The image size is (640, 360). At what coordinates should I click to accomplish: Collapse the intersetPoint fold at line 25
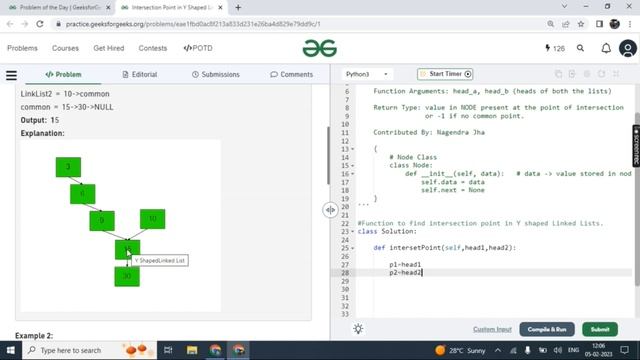(353, 248)
